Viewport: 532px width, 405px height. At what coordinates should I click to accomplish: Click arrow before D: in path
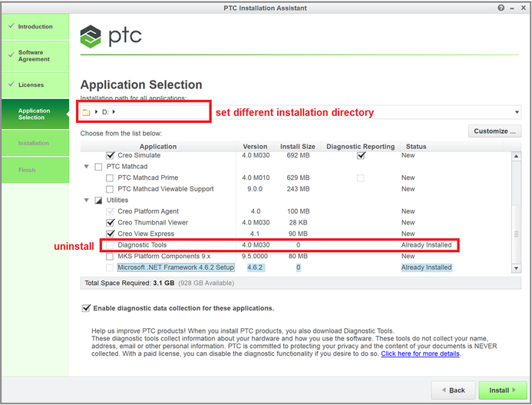[x=97, y=111]
